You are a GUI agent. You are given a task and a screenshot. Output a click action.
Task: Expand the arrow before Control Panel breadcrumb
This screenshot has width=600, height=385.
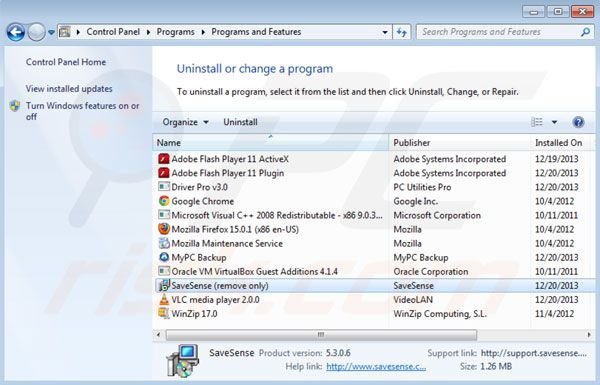pyautogui.click(x=78, y=32)
